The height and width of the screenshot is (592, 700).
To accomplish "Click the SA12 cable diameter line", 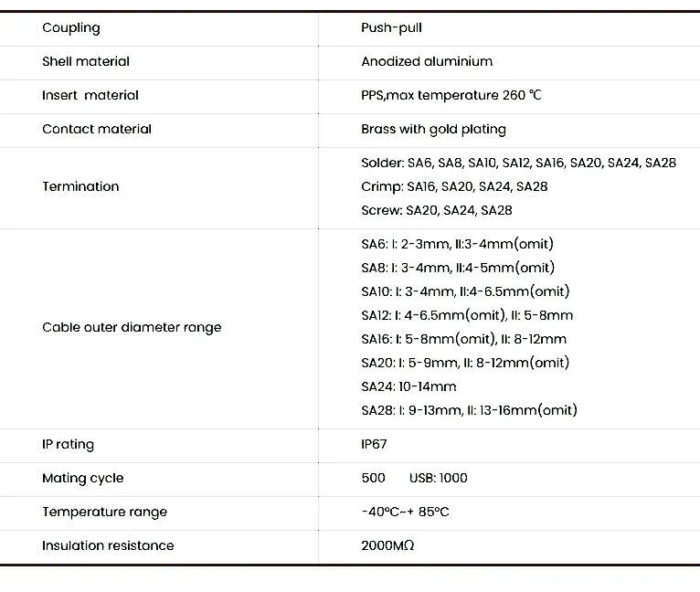I will (x=467, y=315).
